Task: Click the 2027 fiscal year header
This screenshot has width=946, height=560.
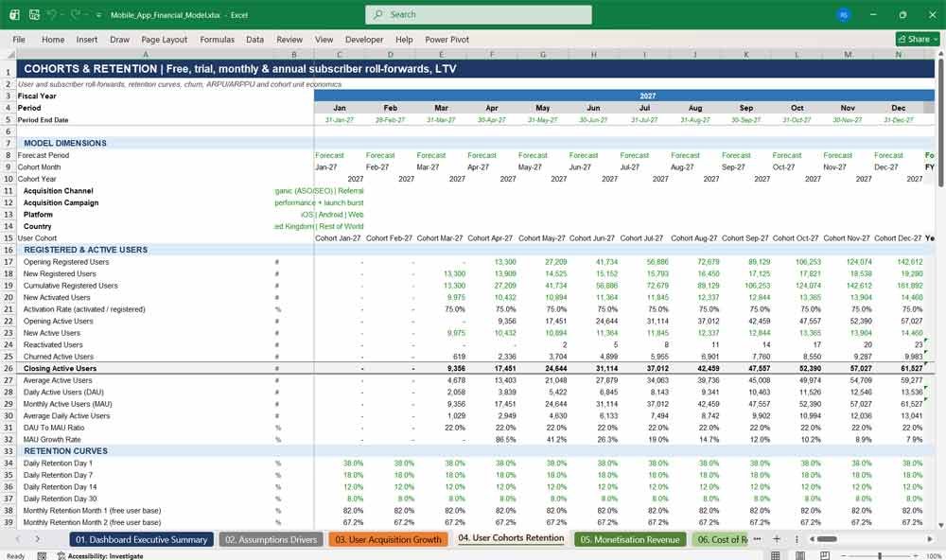Action: pyautogui.click(x=648, y=96)
